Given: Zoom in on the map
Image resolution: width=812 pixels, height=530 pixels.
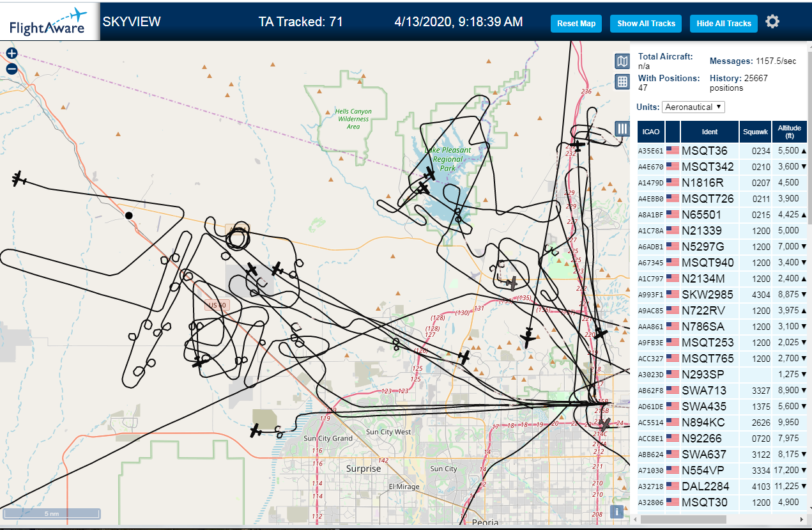Looking at the screenshot, I should (x=11, y=54).
